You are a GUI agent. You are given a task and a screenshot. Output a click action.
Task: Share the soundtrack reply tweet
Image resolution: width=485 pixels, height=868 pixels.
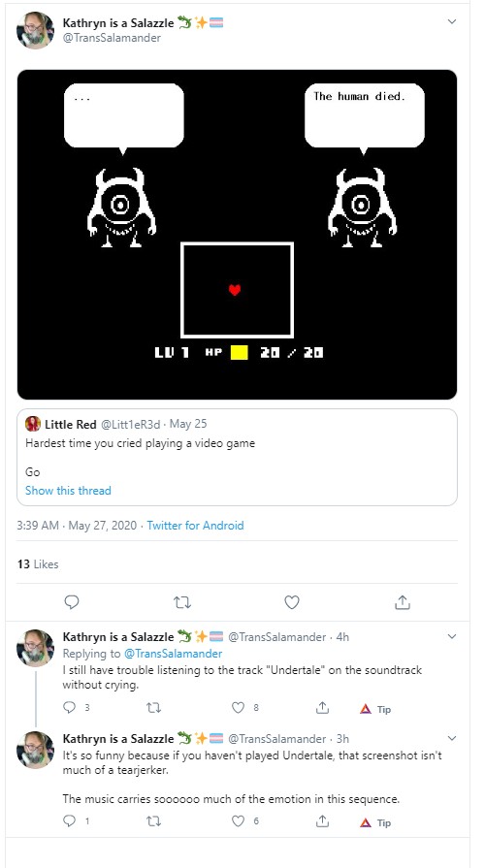(x=322, y=707)
